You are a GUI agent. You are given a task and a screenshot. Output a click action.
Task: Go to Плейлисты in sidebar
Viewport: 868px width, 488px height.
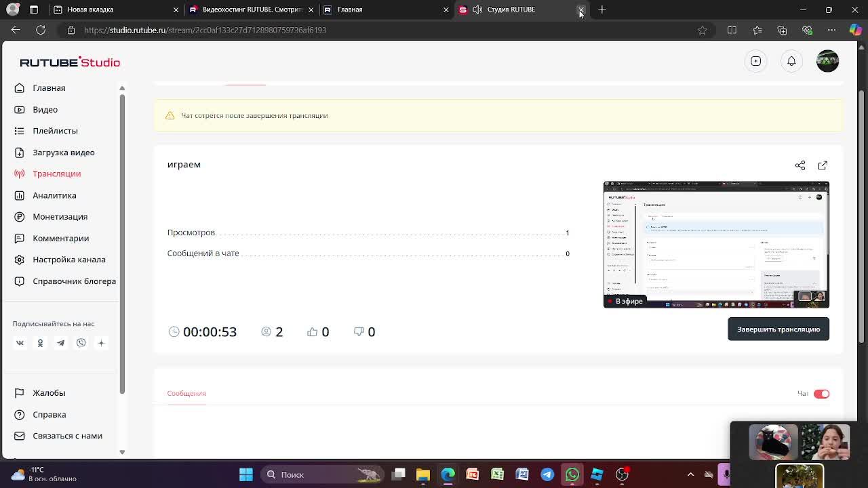pos(55,131)
